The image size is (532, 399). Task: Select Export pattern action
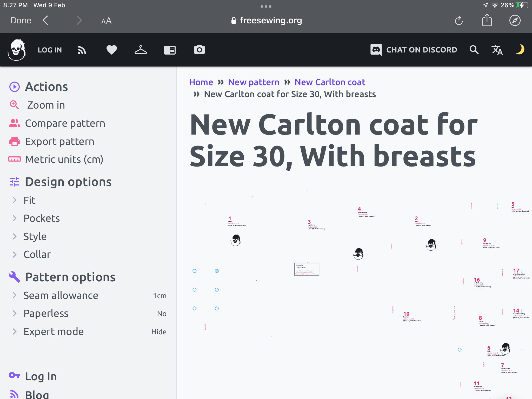[x=59, y=141]
